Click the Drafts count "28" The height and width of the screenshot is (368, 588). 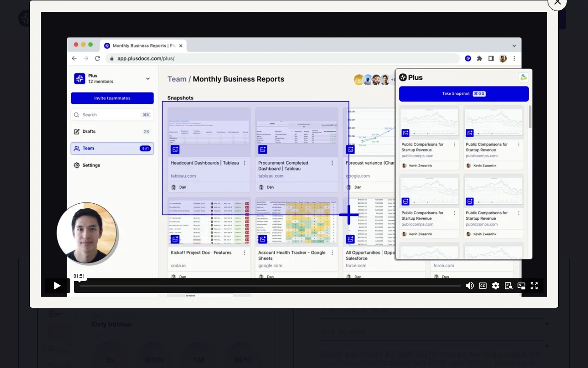(146, 132)
